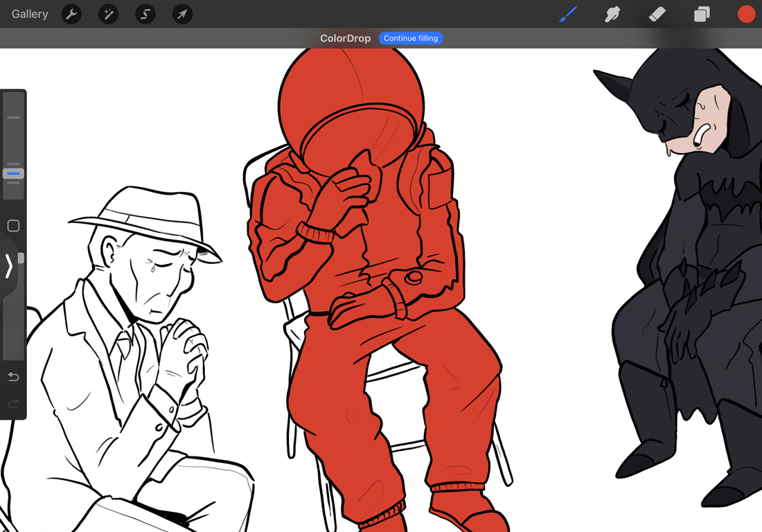The image size is (762, 532).
Task: Select the Brush tool
Action: coord(568,14)
